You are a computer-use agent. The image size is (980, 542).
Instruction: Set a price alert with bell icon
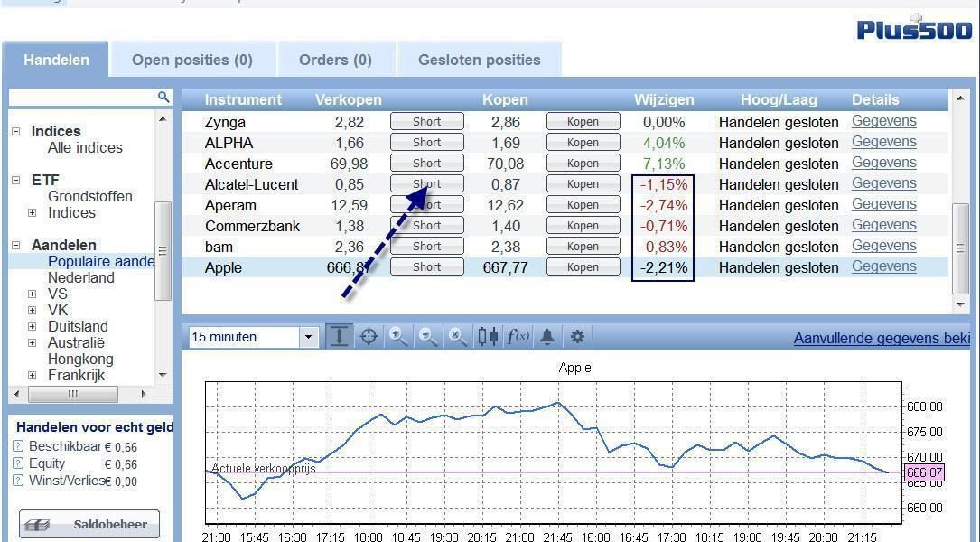547,337
